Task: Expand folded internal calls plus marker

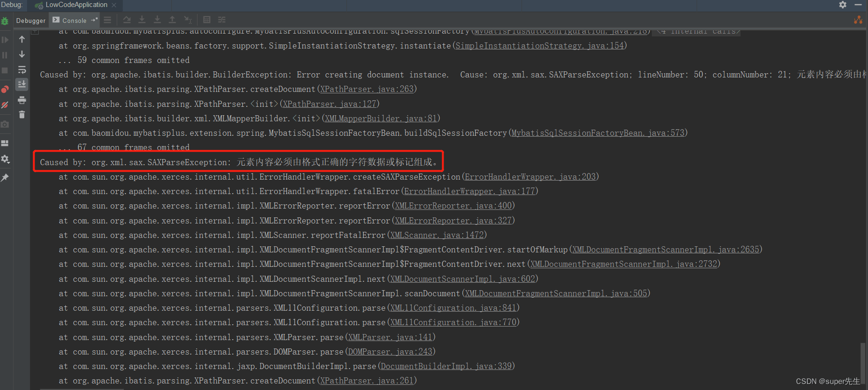Action: (35, 32)
